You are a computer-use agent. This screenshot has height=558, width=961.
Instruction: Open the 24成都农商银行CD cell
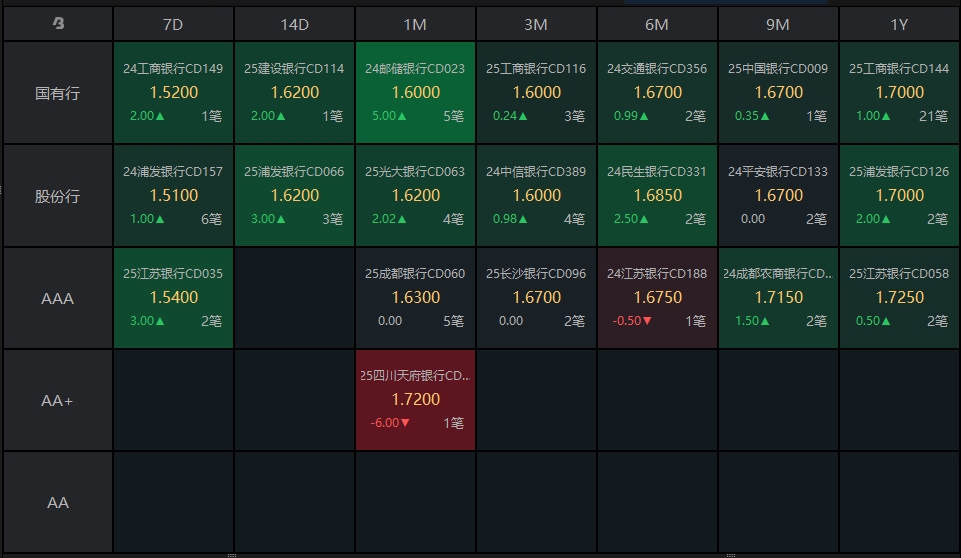[x=778, y=298]
